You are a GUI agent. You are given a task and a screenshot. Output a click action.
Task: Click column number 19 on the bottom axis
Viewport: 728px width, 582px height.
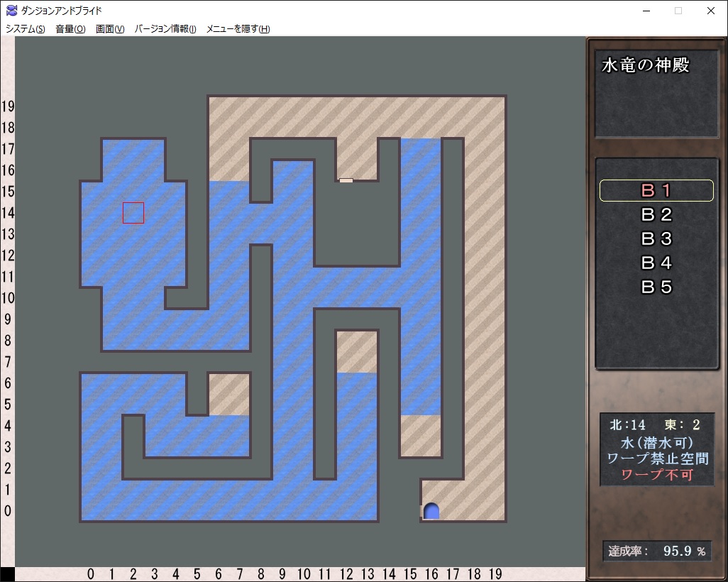(495, 574)
